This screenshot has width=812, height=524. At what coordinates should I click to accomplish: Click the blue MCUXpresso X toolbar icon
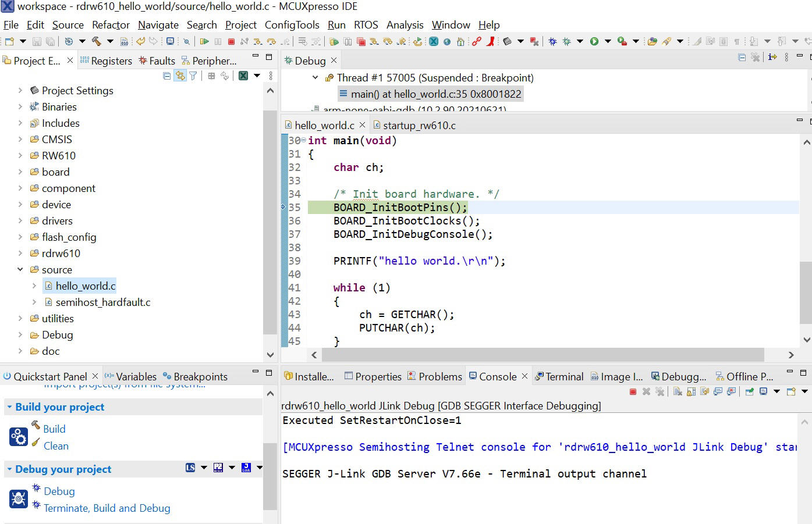434,41
